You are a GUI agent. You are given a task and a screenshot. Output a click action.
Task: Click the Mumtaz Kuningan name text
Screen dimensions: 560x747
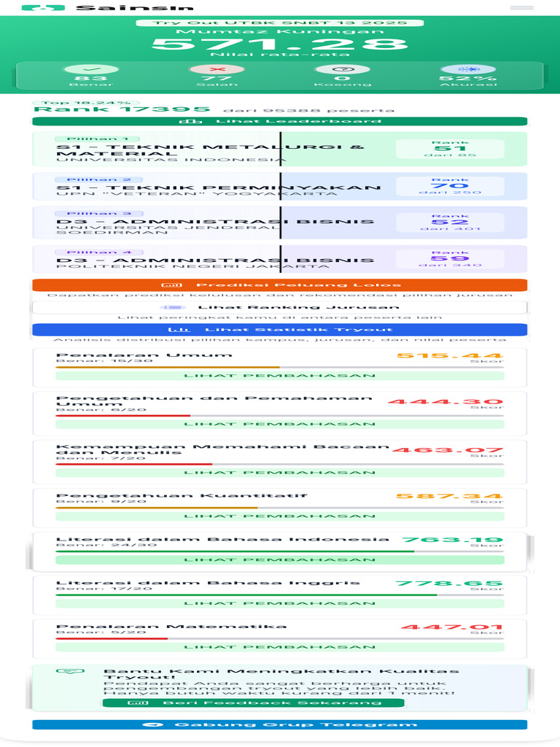point(279,31)
